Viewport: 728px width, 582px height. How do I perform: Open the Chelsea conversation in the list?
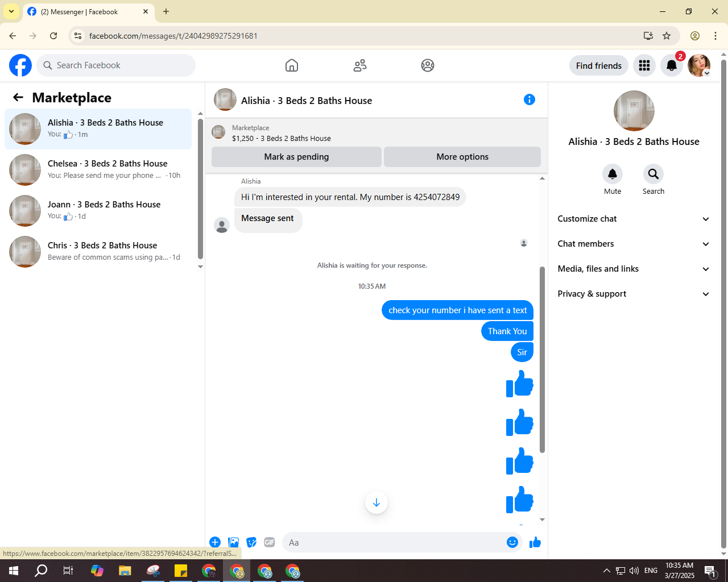pyautogui.click(x=98, y=170)
